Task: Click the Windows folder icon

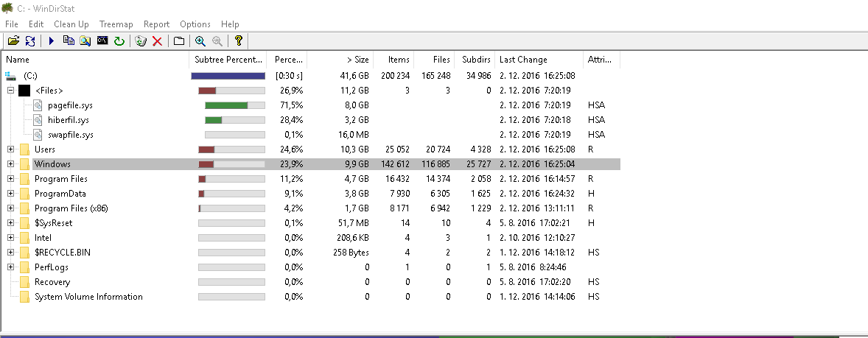Action: (x=24, y=164)
